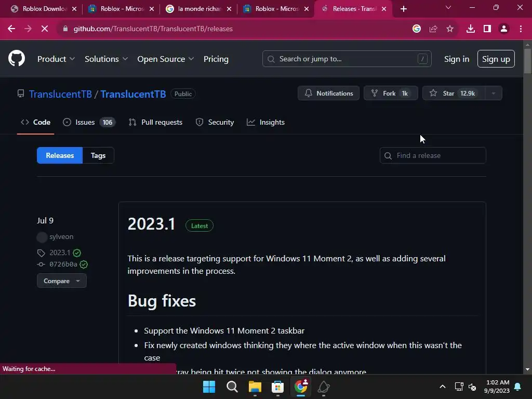This screenshot has height=399, width=532.
Task: Open the notification bell in the taskbar
Action: point(518,387)
